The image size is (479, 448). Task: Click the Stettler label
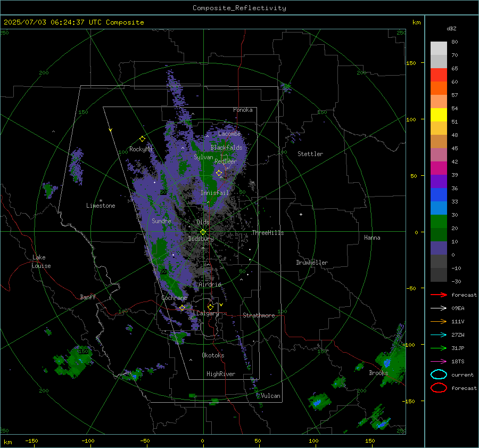310,154
